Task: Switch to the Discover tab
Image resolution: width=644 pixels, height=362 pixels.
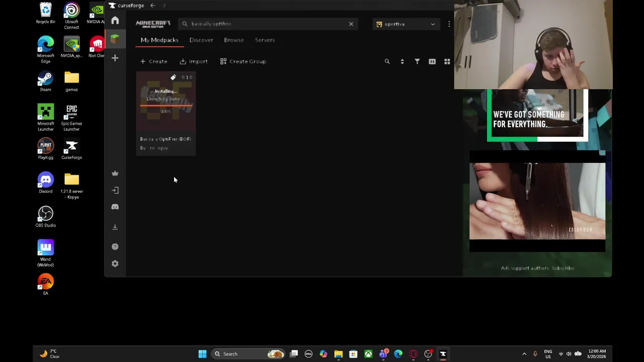Action: 201,40
